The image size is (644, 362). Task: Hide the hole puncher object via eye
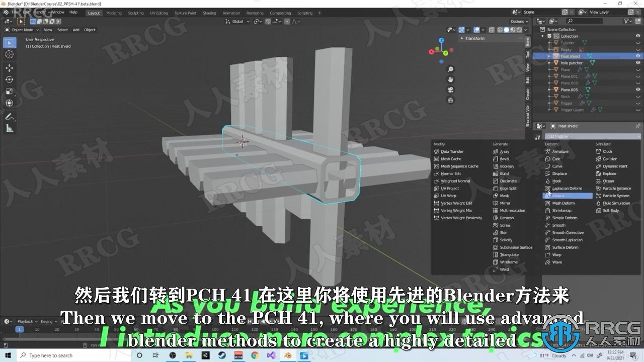[638, 63]
